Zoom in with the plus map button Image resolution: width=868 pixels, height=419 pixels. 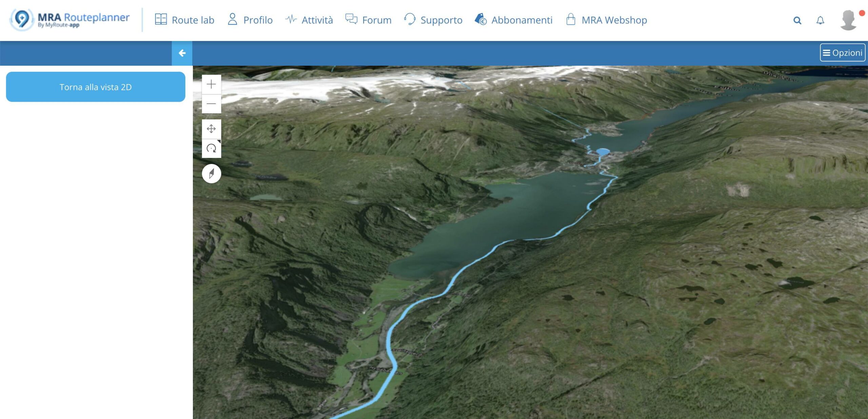pos(211,84)
